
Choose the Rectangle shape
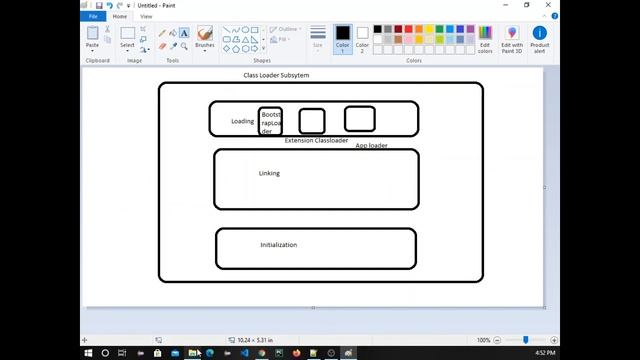(x=255, y=30)
